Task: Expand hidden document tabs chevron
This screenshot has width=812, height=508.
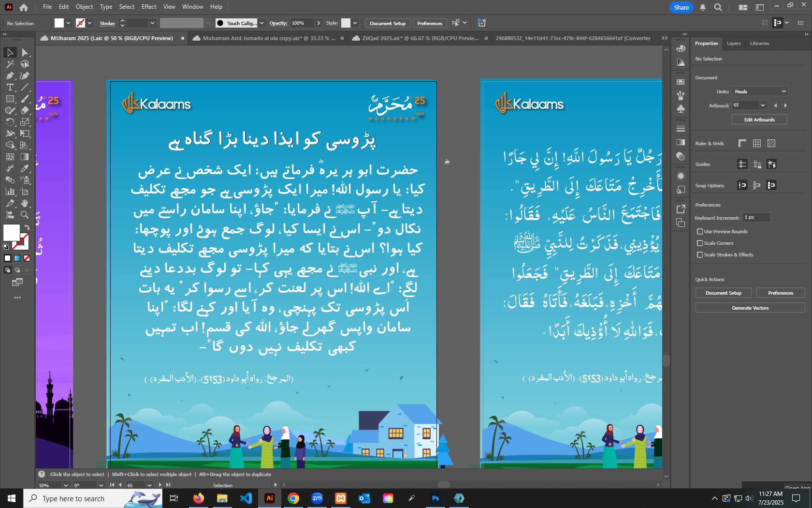Action: [665, 38]
